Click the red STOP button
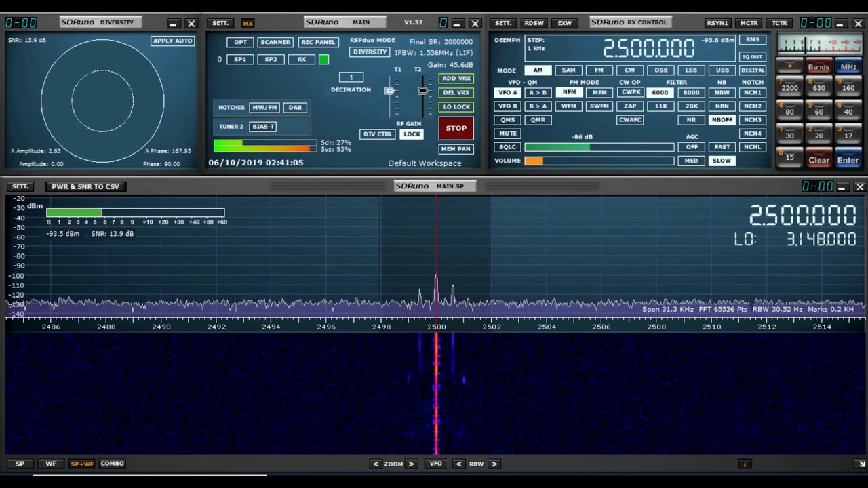Screen dimensions: 868x488 (456, 128)
